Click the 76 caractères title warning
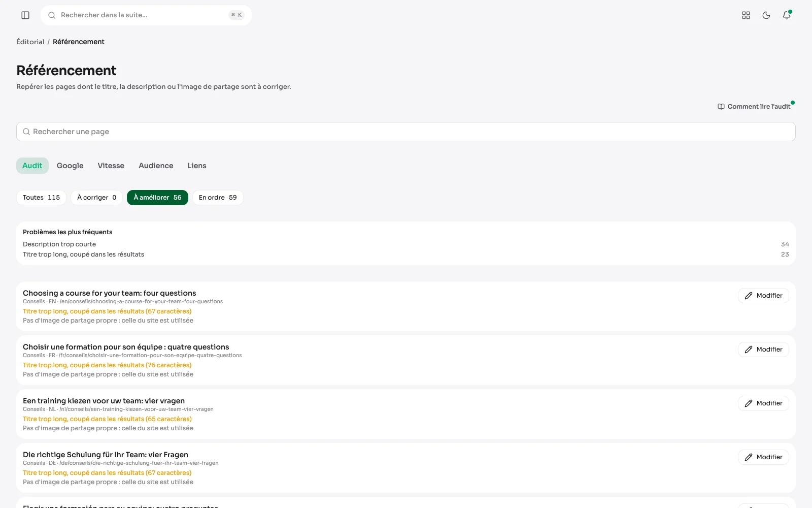812x508 pixels. (x=107, y=365)
